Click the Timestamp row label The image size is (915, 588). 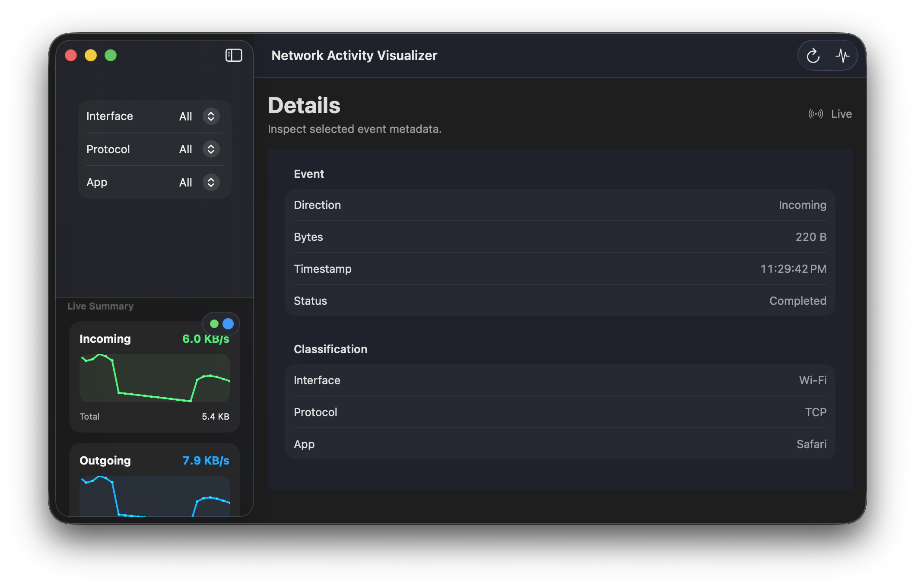pyautogui.click(x=323, y=269)
